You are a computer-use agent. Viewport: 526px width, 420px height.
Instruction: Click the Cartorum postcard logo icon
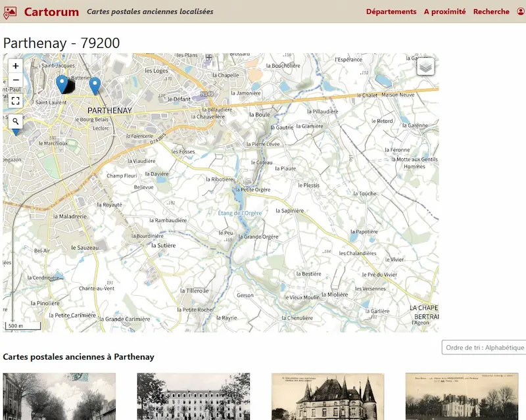pyautogui.click(x=9, y=11)
